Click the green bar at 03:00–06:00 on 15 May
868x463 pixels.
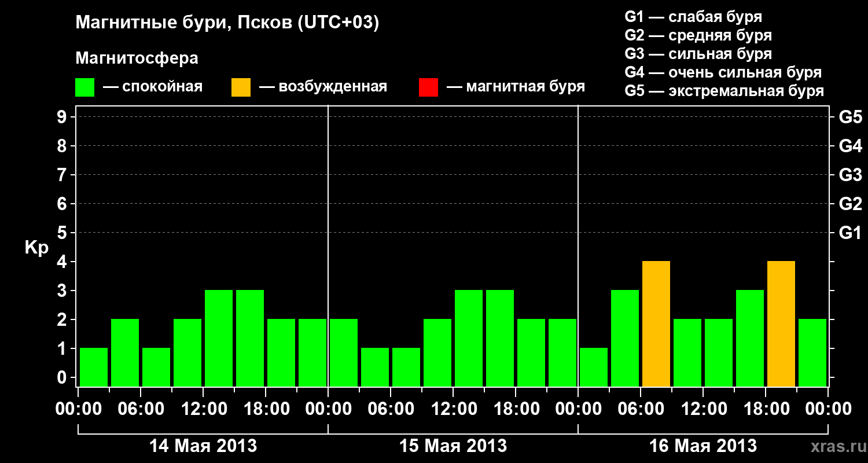[375, 367]
